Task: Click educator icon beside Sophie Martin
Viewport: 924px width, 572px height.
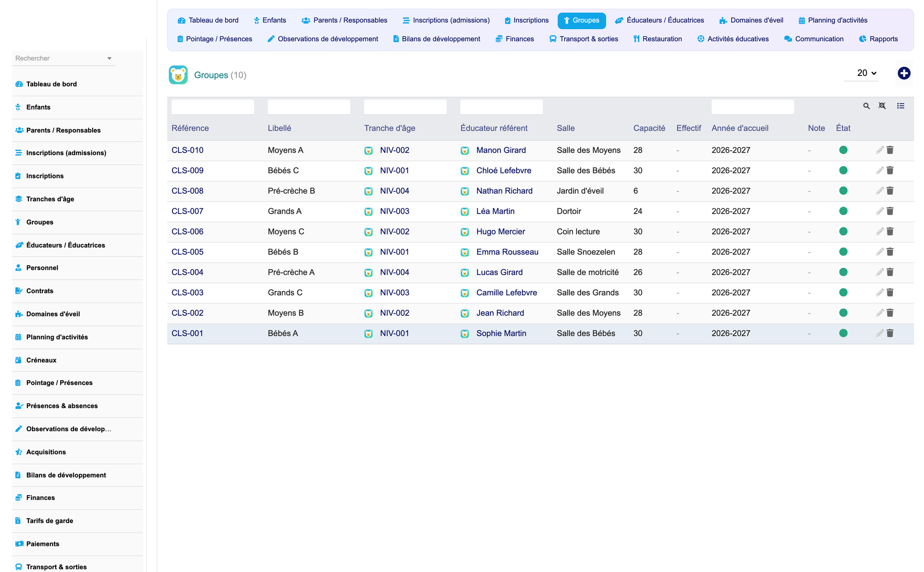Action: click(x=465, y=334)
